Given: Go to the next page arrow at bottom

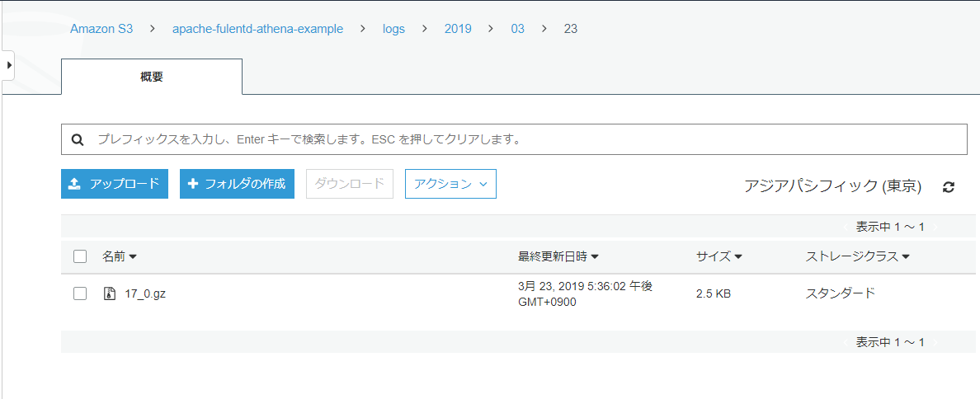Looking at the screenshot, I should coord(935,342).
